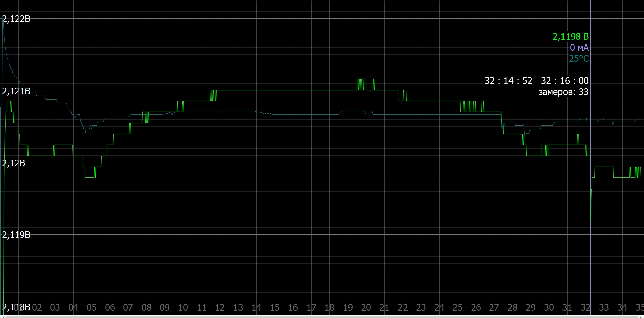Click the vertical cursor line near hour 32
644x318 pixels.
590,158
